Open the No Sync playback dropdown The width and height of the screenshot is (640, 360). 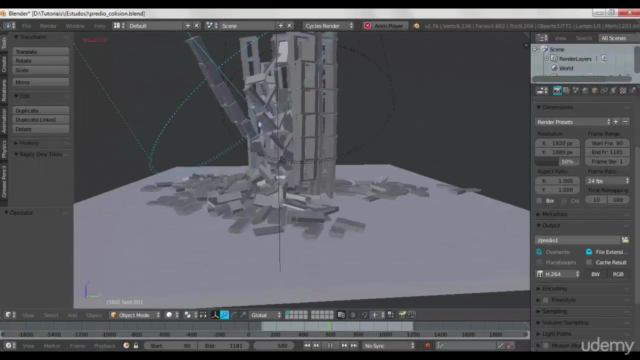(389, 345)
